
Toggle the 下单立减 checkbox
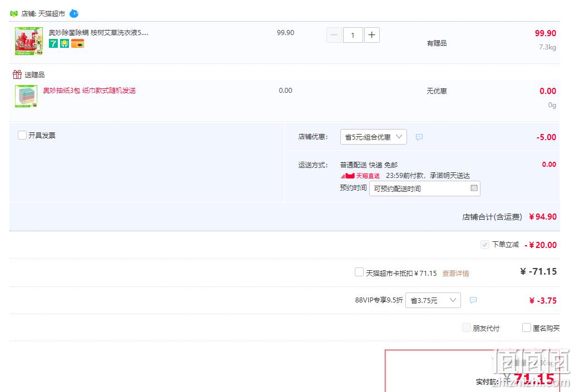point(485,245)
